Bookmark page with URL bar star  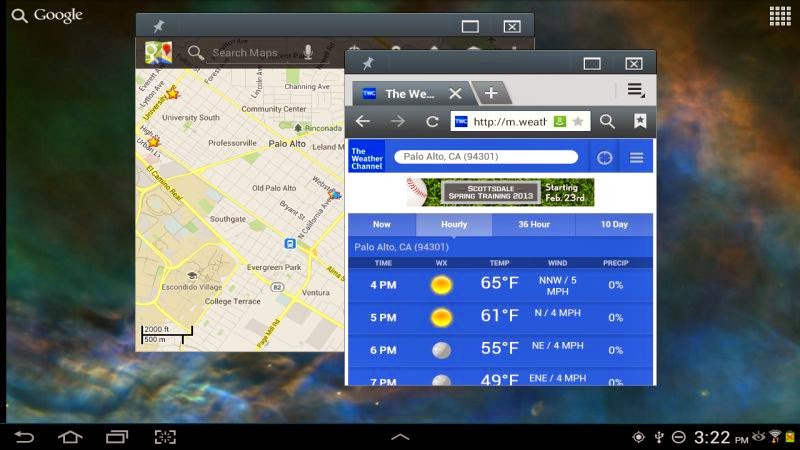click(578, 121)
